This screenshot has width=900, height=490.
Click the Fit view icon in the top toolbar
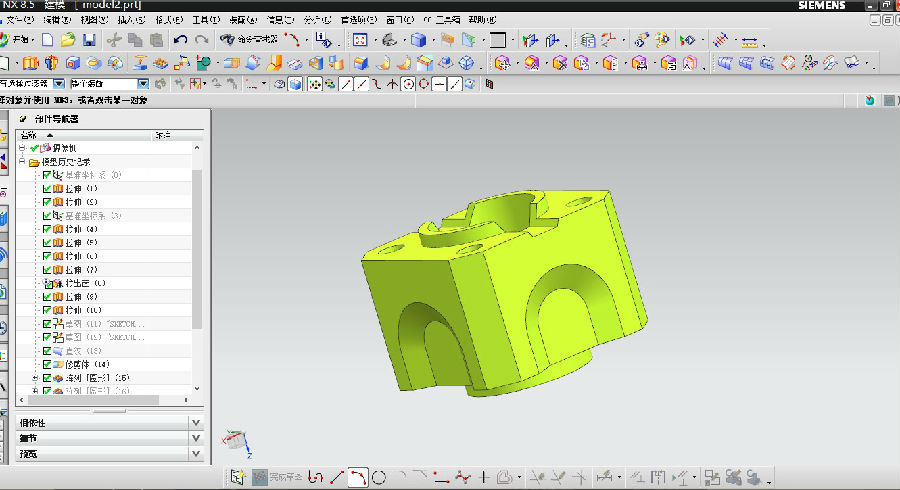(360, 41)
